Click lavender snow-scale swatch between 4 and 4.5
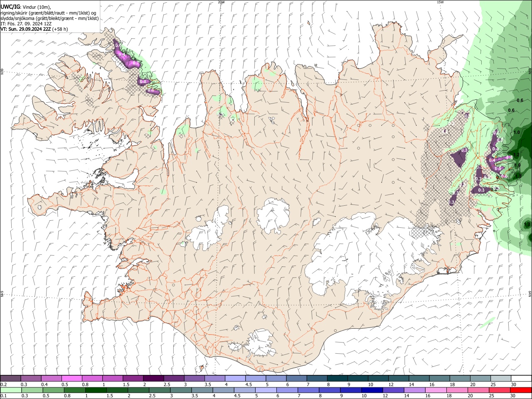This screenshot has height=399, width=532. [235, 378]
